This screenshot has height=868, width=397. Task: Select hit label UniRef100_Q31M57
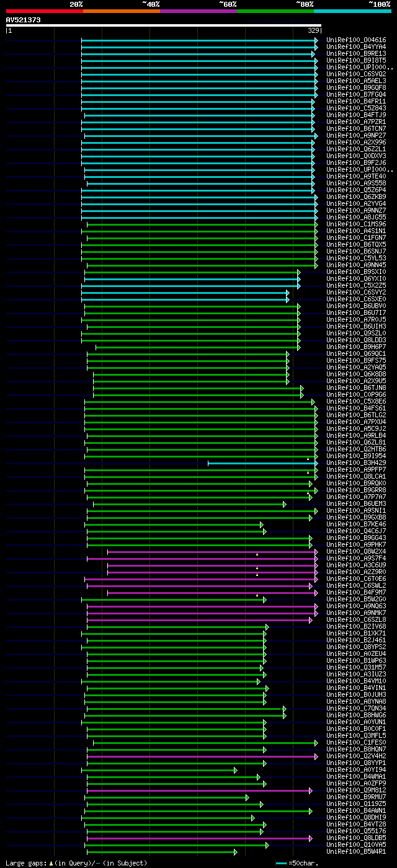[356, 667]
